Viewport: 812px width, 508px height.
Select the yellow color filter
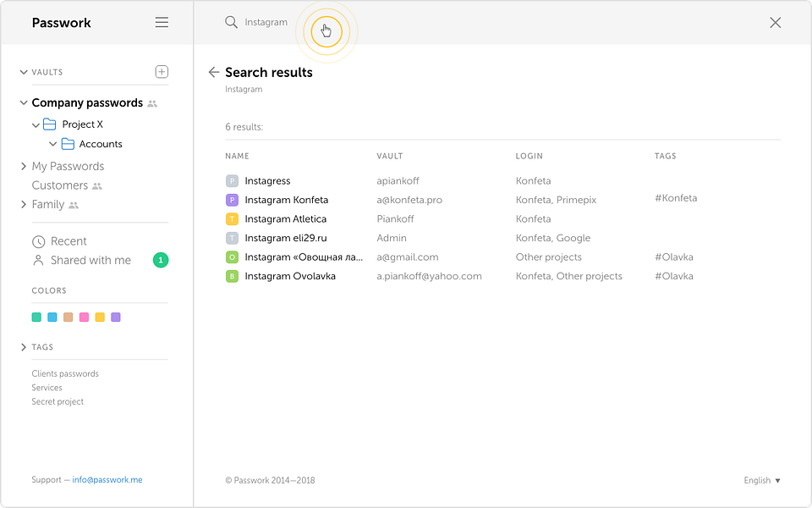(100, 317)
